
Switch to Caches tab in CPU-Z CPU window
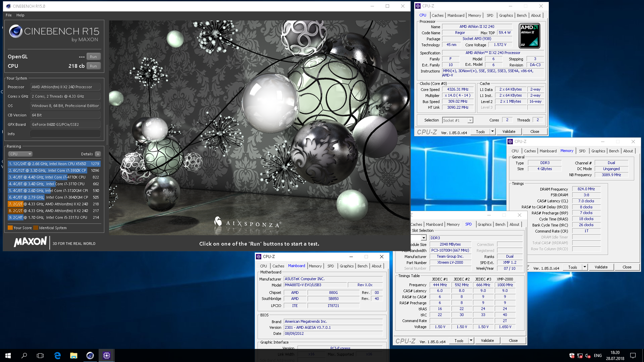437,15
